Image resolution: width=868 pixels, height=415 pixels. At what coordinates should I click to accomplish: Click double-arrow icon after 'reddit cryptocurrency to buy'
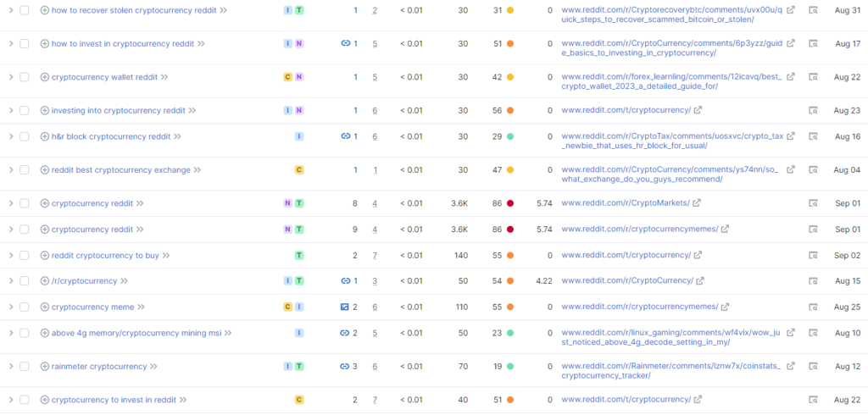point(165,255)
